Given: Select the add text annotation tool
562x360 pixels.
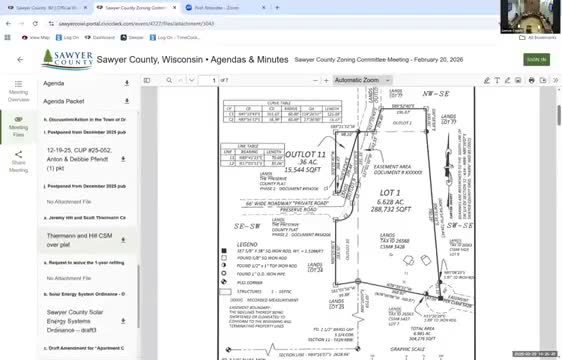Looking at the screenshot, I should coord(497,80).
